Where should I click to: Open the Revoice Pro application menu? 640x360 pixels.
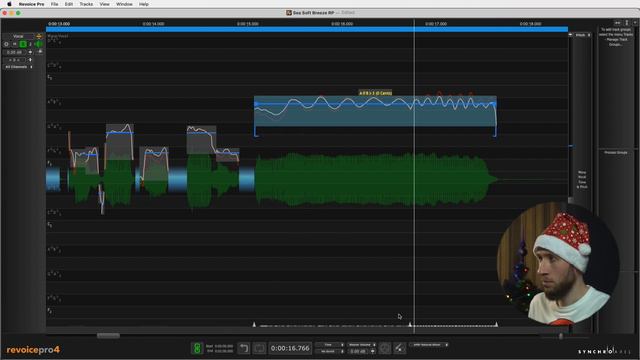point(31,4)
